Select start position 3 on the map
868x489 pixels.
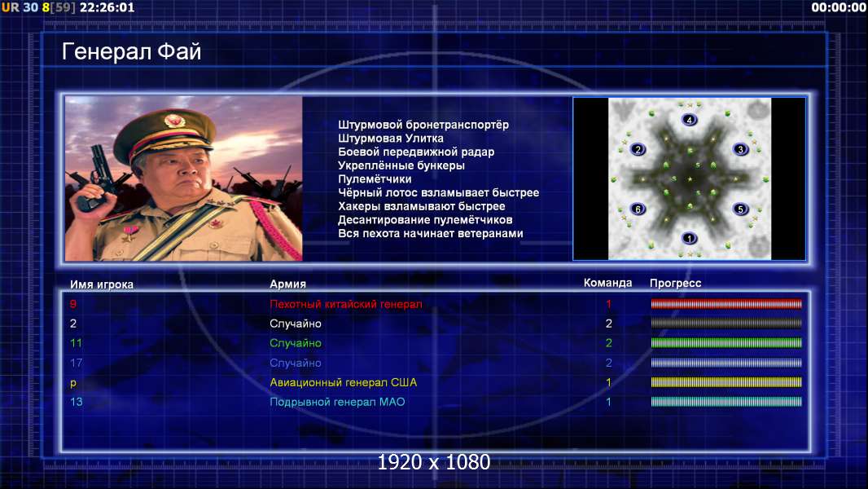pos(741,149)
